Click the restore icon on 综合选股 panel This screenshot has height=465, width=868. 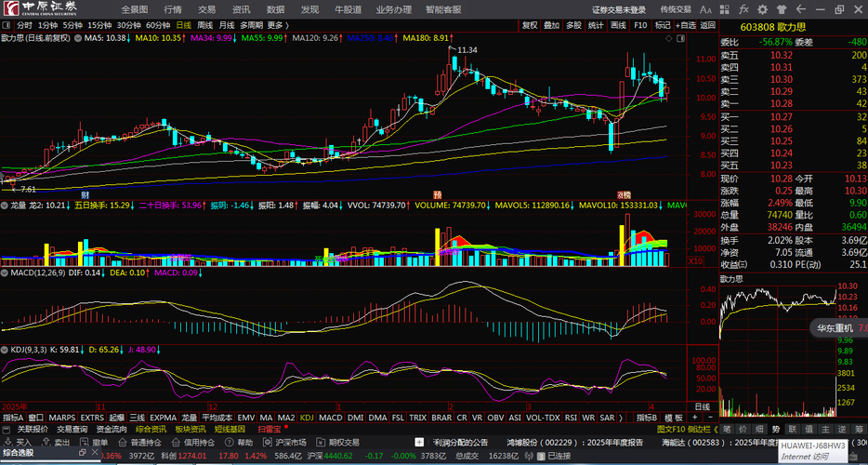click(82, 452)
